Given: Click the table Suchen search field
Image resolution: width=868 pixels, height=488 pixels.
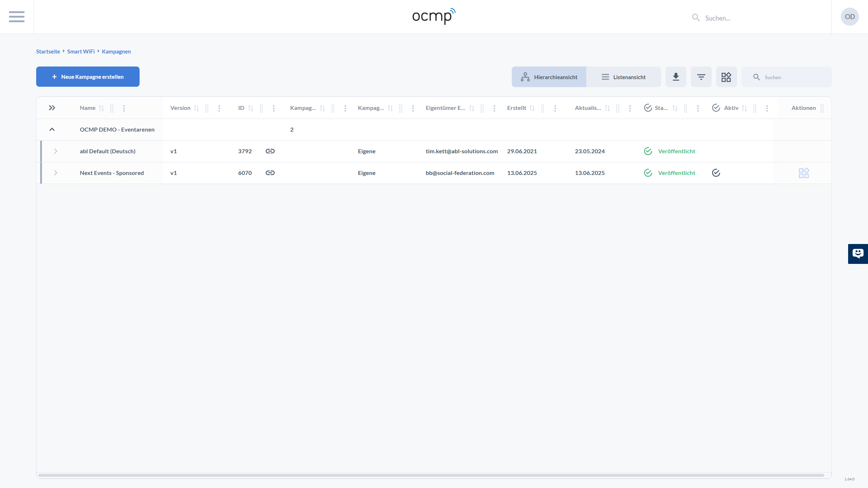Looking at the screenshot, I should [792, 77].
